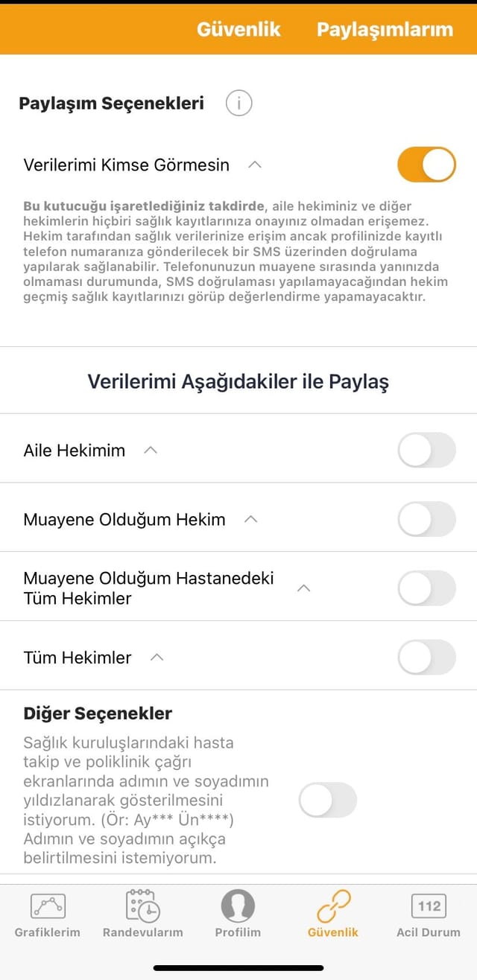Open Acil Durum 112 icon

click(429, 906)
